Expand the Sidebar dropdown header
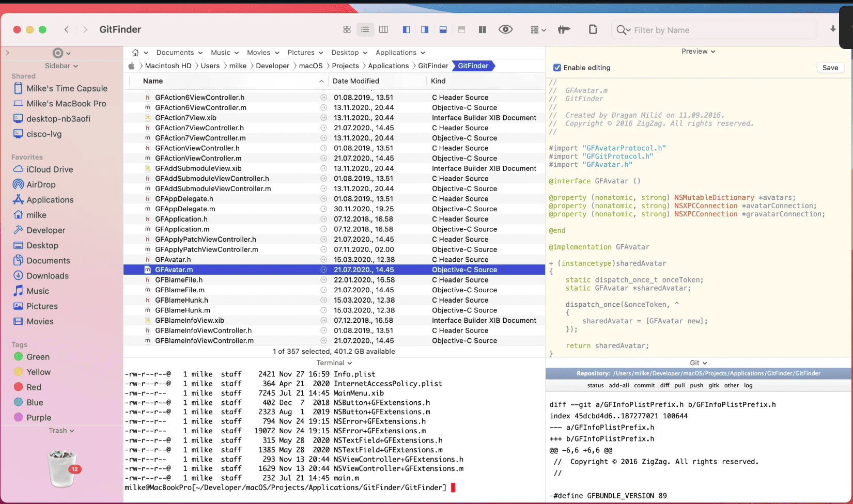The width and height of the screenshot is (853, 504). 61,66
